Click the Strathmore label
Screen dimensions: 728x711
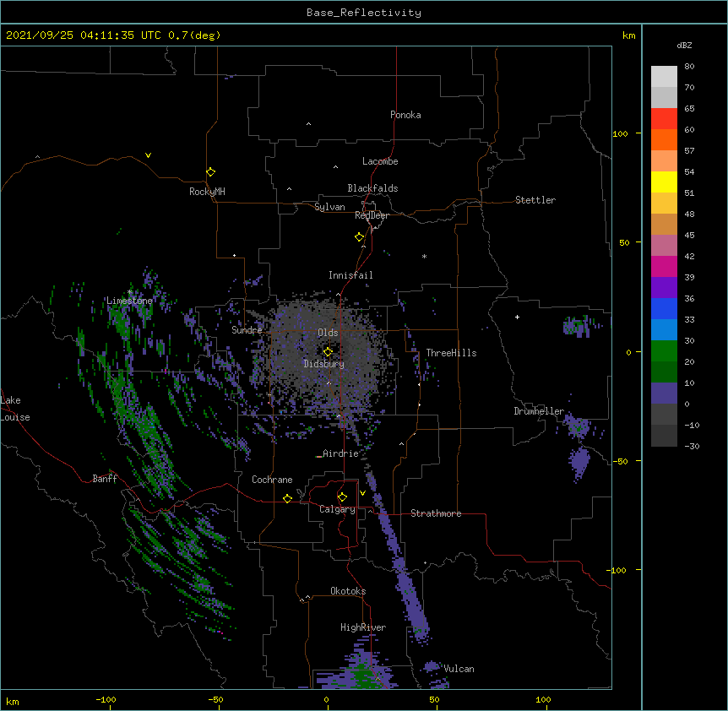pos(436,513)
